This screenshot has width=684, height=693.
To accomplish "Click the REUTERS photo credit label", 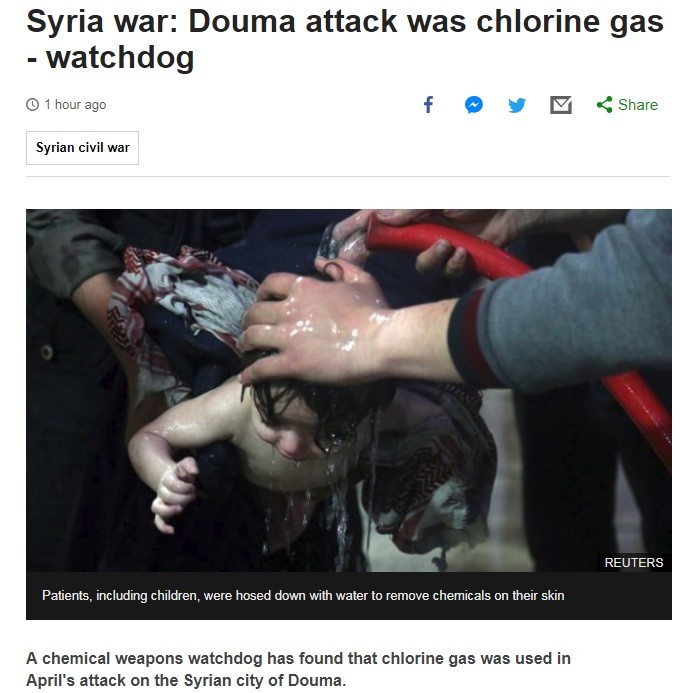I will pos(634,562).
